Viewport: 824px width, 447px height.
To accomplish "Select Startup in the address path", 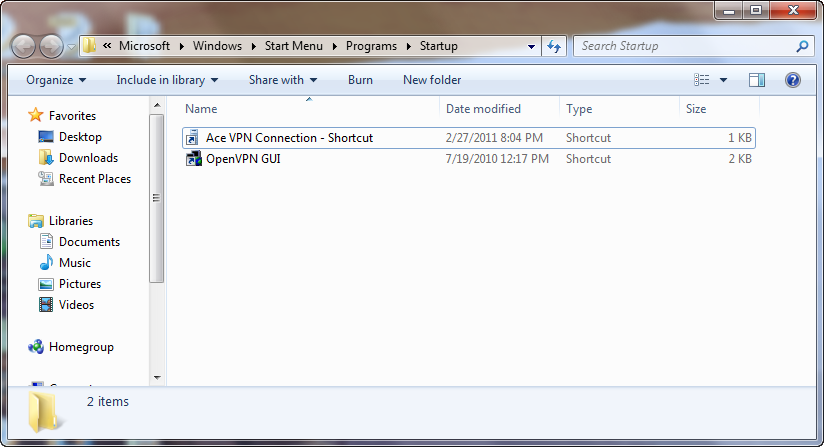I will click(438, 46).
